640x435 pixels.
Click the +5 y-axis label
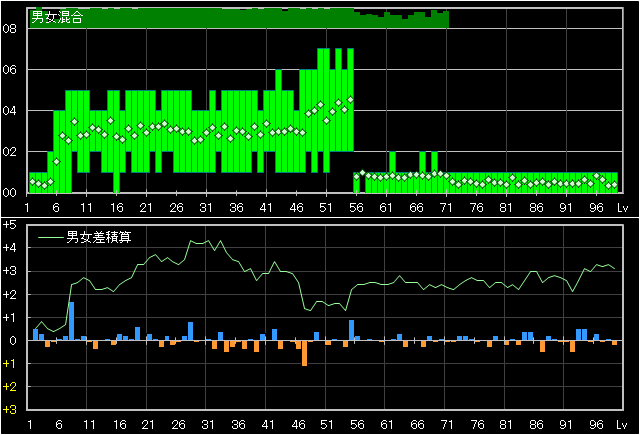pyautogui.click(x=9, y=225)
